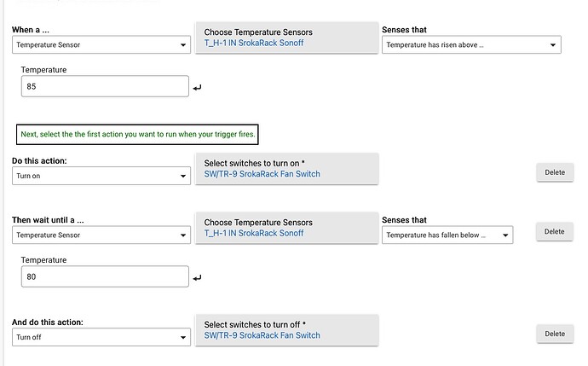Click the enter arrow beside temperature 85
Image resolution: width=588 pixels, height=366 pixels.
coord(197,88)
